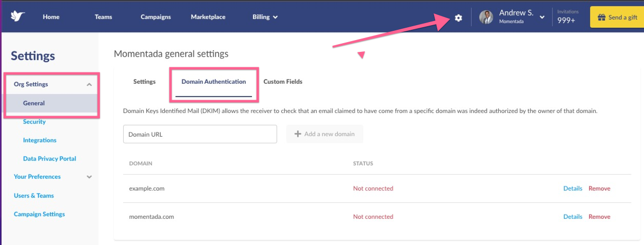Click Not connected status for momentada.com

tap(373, 217)
